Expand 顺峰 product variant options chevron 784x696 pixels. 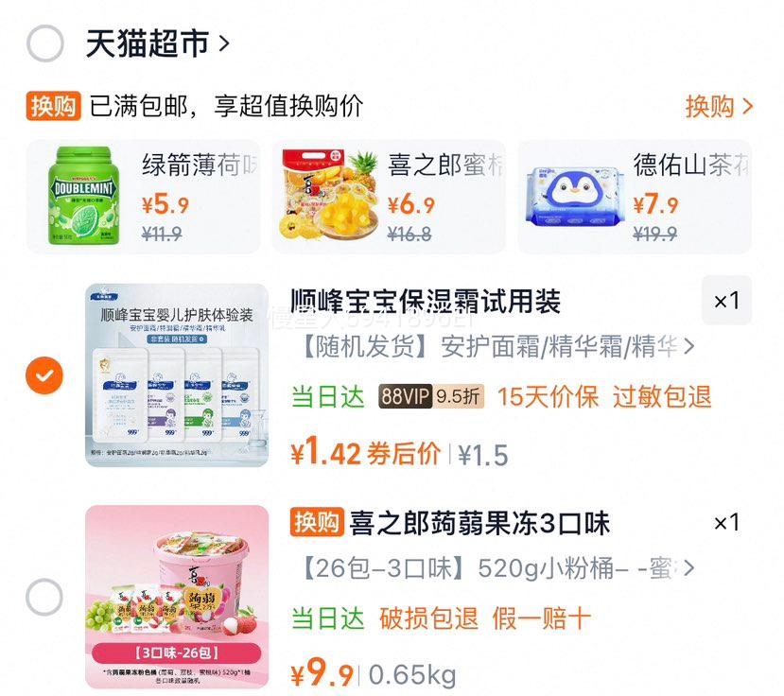click(x=689, y=346)
